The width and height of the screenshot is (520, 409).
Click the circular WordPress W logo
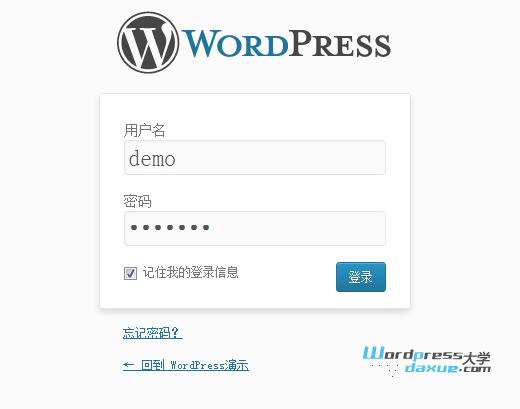[x=148, y=43]
